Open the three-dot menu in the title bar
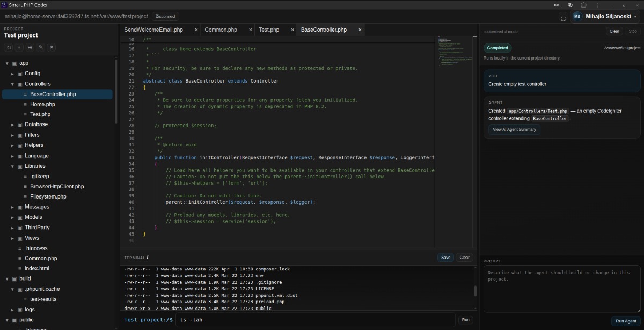Image resolution: width=644 pixels, height=330 pixels. (597, 5)
